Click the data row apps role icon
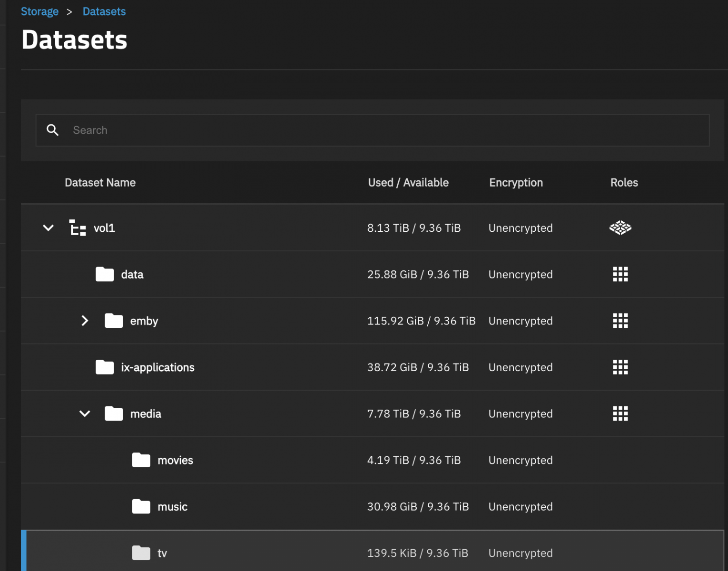 [620, 274]
